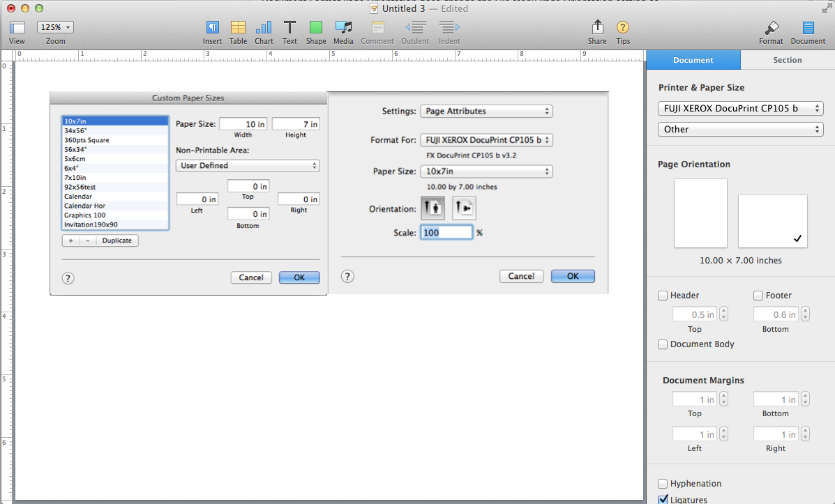This screenshot has height=504, width=835.
Task: Insert a Table from toolbar
Action: pos(238,27)
